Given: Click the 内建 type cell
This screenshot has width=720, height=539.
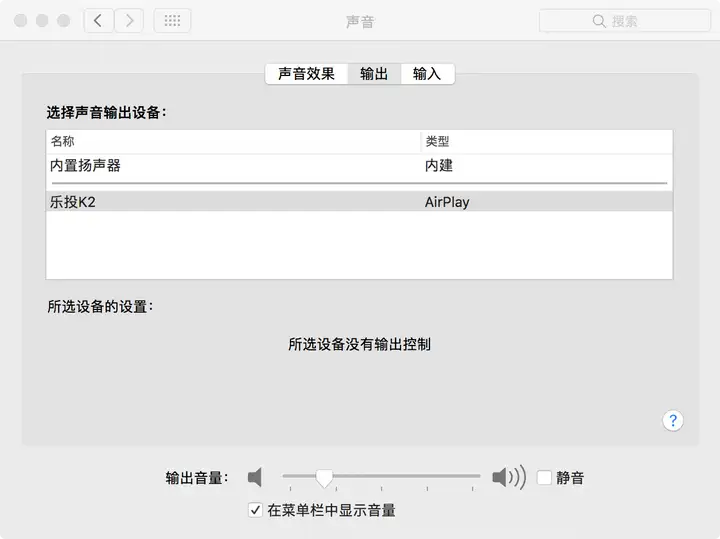Looking at the screenshot, I should pos(439,166).
